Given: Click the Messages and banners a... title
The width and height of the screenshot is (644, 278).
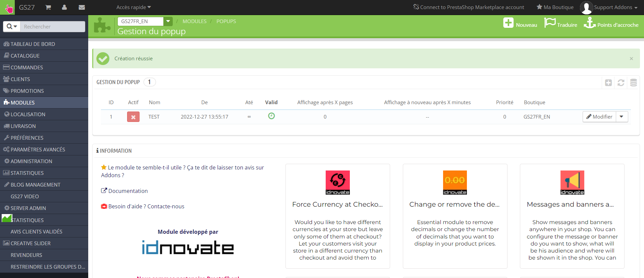Looking at the screenshot, I should 570,204.
